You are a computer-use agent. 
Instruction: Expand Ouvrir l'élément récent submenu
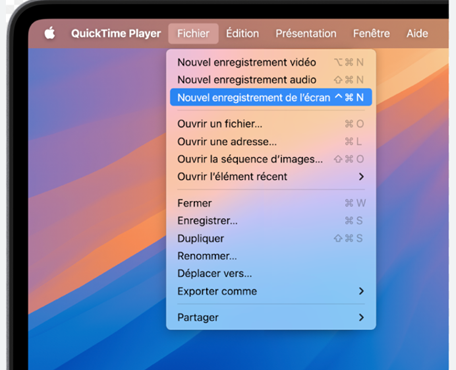[x=271, y=176]
